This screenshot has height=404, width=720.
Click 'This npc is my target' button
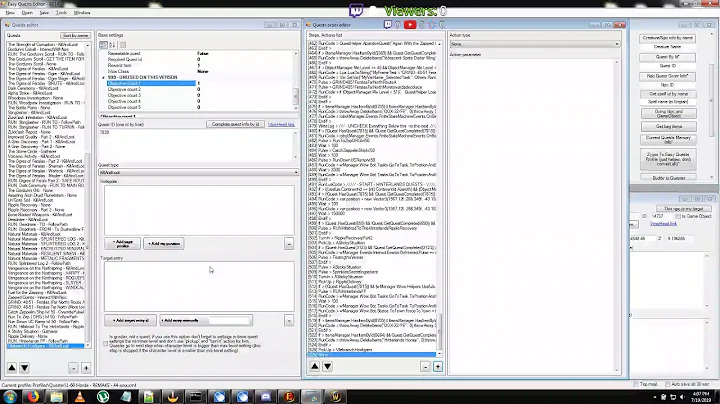pos(683,209)
